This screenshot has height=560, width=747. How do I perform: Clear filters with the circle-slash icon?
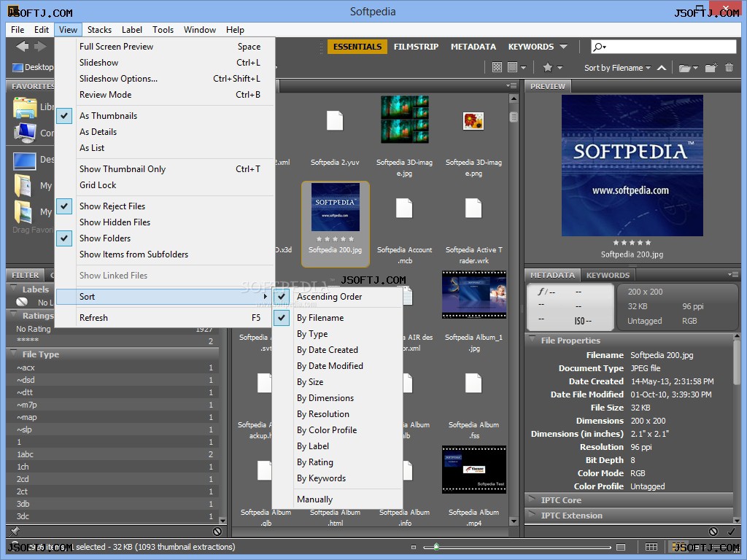tap(217, 531)
